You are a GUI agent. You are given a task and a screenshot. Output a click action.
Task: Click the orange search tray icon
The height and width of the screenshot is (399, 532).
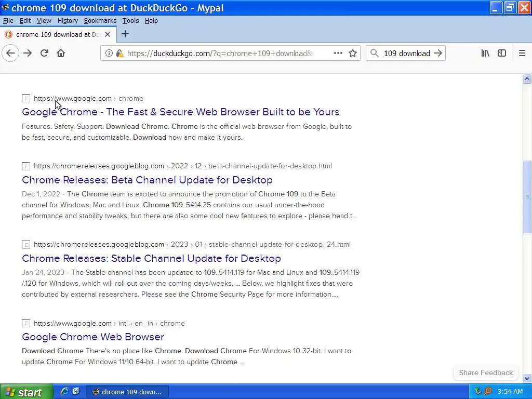(488, 392)
